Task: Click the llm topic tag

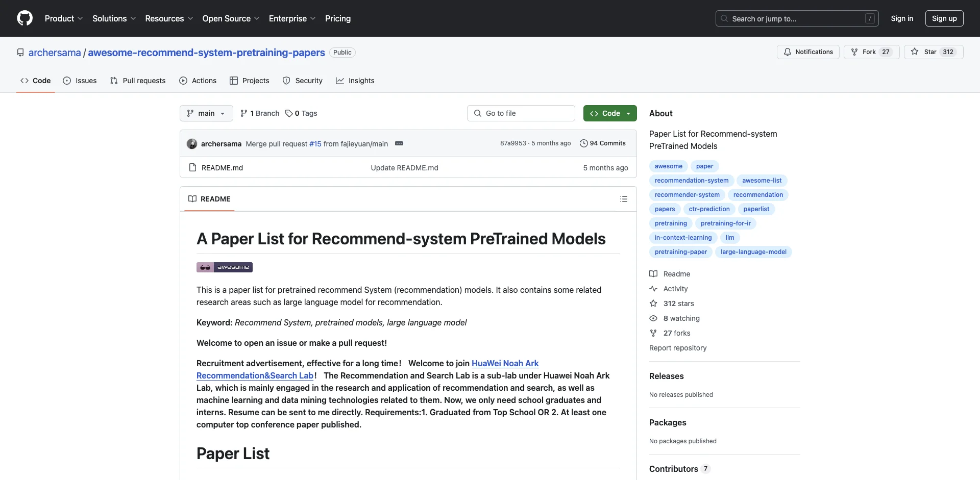Action: pyautogui.click(x=730, y=238)
